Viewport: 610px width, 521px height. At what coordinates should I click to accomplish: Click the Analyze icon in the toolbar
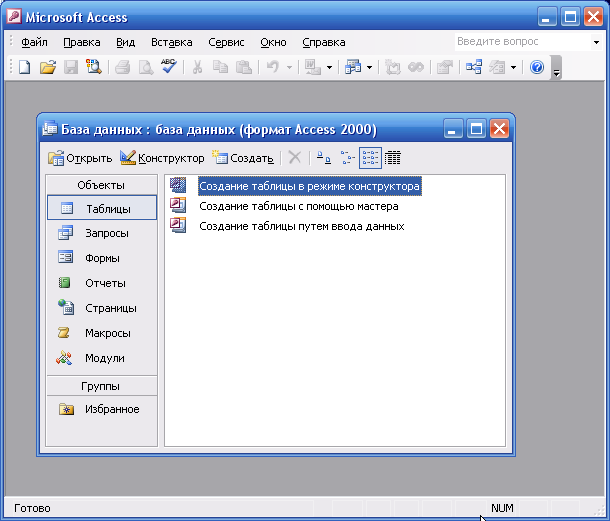[x=353, y=67]
